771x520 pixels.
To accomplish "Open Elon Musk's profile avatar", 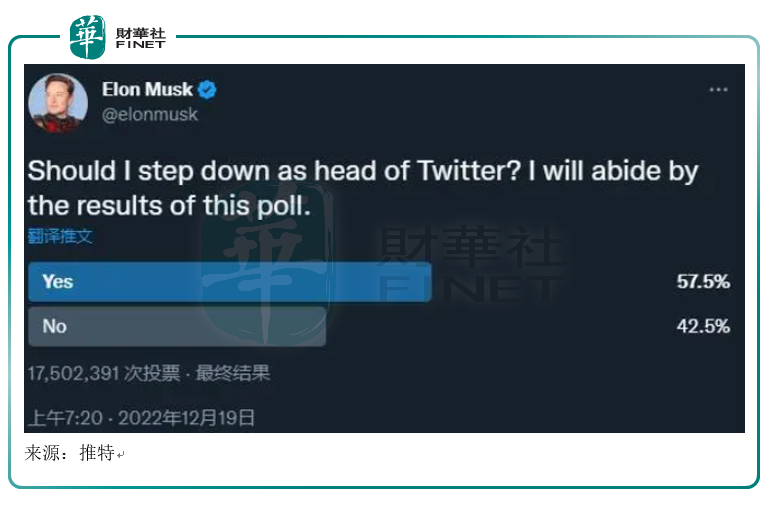I will [x=58, y=103].
